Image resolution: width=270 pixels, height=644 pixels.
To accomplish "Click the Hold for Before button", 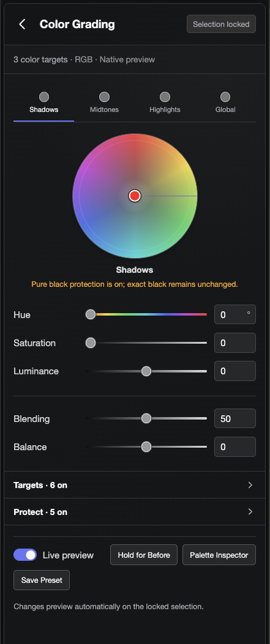I will click(x=144, y=555).
